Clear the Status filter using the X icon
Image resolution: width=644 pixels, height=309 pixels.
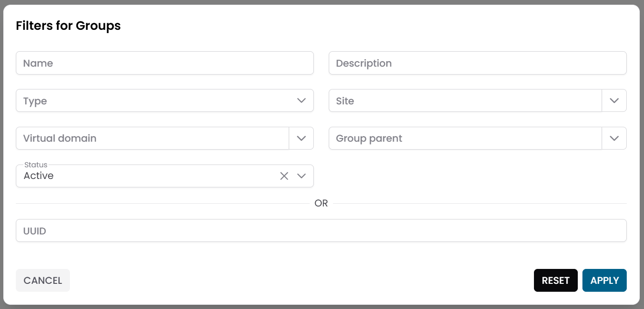284,176
